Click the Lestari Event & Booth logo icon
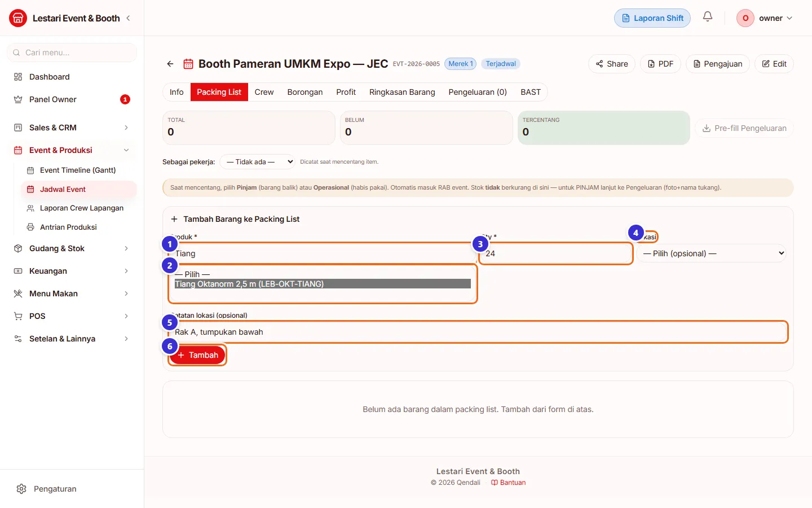Screen dimensions: 812x508 click(18, 18)
